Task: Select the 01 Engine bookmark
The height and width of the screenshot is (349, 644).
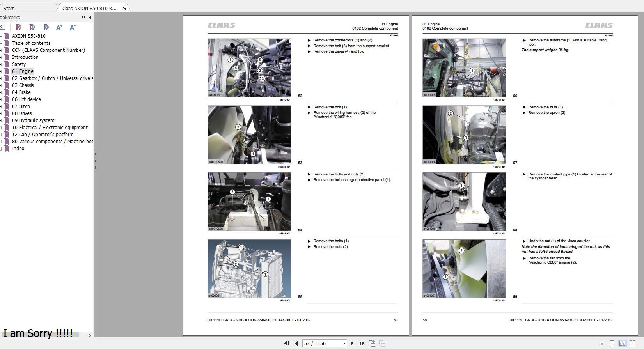Action: (x=23, y=71)
